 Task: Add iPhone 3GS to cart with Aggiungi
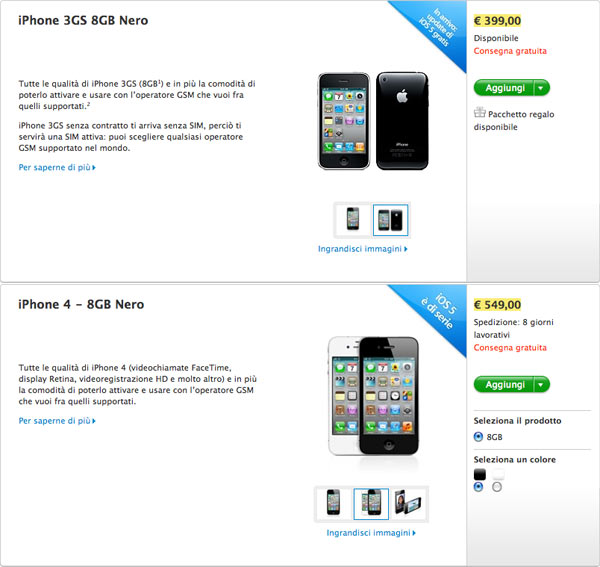point(504,88)
